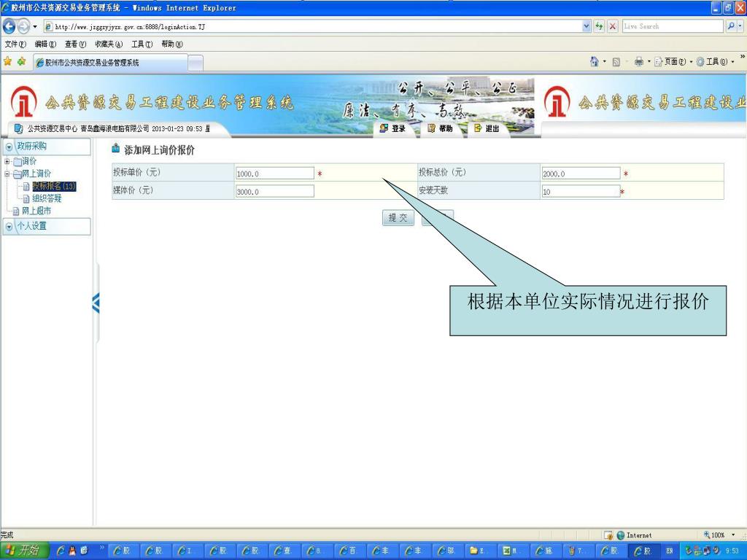
Task: Expand the 询价 tree folder
Action: (7, 161)
